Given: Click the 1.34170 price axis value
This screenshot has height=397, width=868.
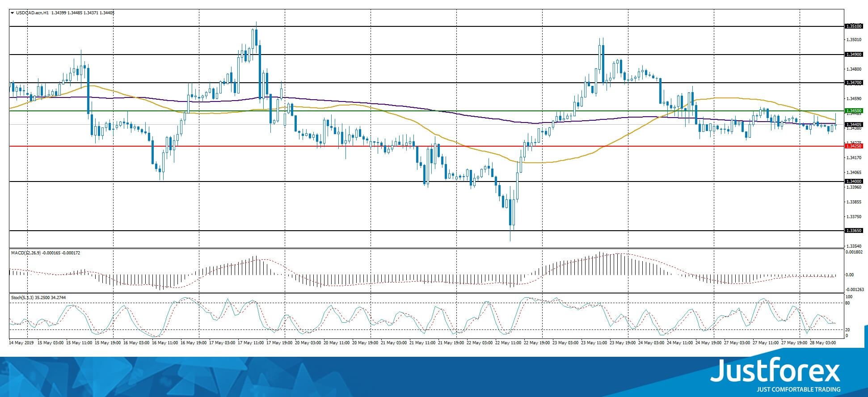Looking at the screenshot, I should click(854, 158).
